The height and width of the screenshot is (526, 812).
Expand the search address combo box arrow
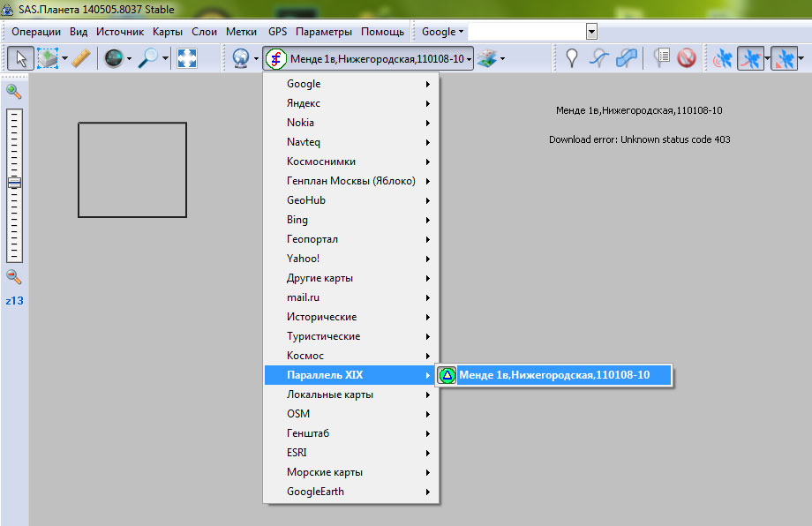click(x=591, y=32)
